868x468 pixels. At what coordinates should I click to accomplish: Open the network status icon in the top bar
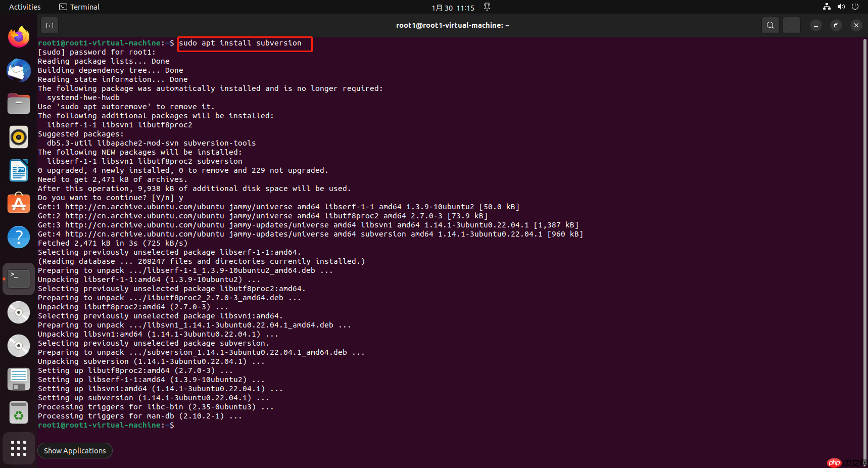click(x=827, y=7)
